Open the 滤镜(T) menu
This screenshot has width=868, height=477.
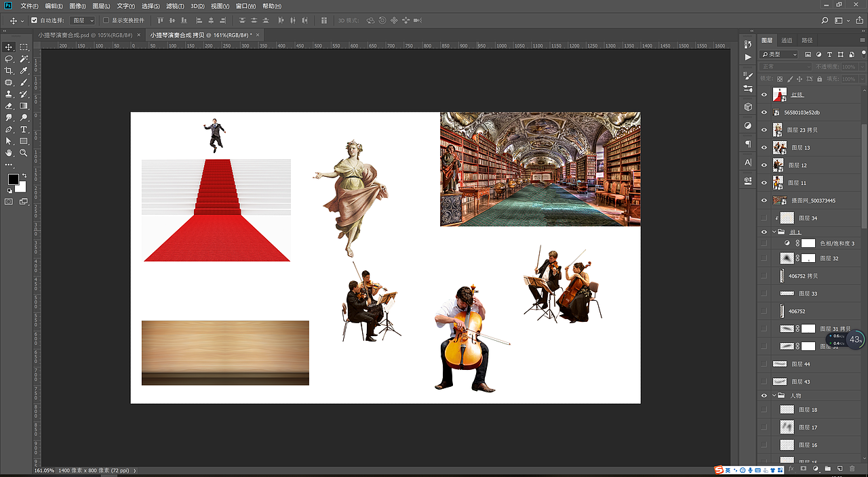coord(175,5)
